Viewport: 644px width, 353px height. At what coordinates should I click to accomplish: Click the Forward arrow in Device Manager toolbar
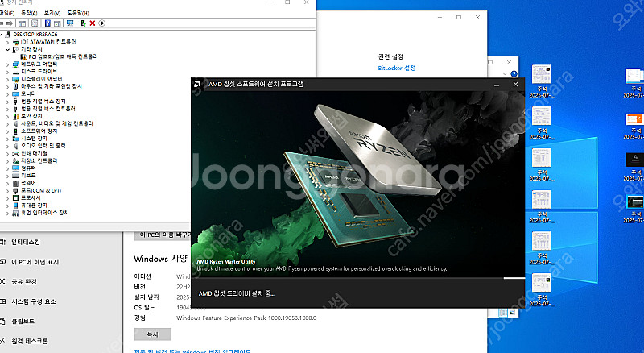[10, 23]
